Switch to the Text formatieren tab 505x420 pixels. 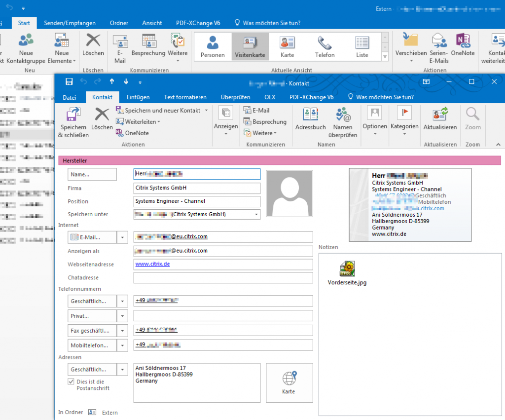point(185,97)
